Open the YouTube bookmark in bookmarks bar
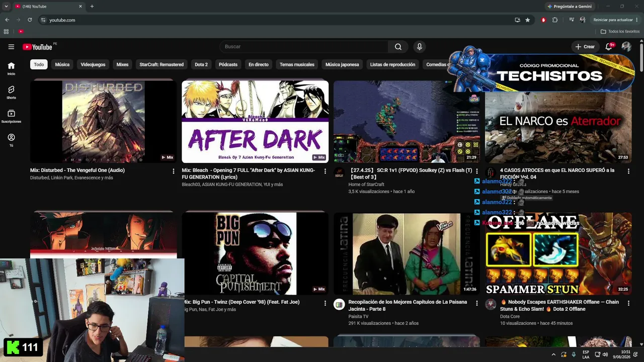 21,31
